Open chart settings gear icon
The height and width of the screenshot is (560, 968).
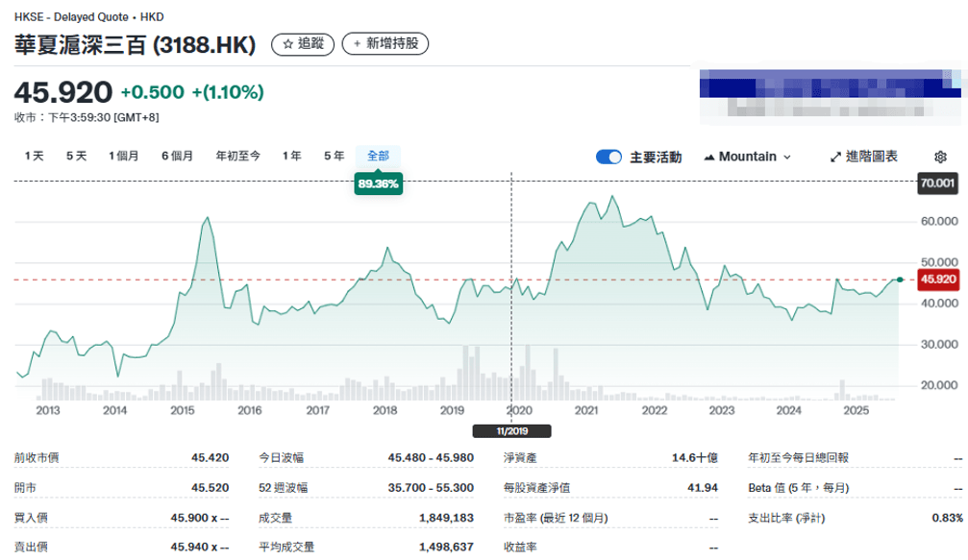(940, 157)
